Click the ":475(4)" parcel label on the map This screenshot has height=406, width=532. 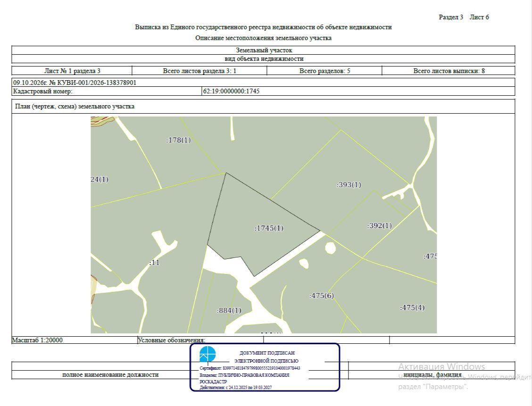412,307
